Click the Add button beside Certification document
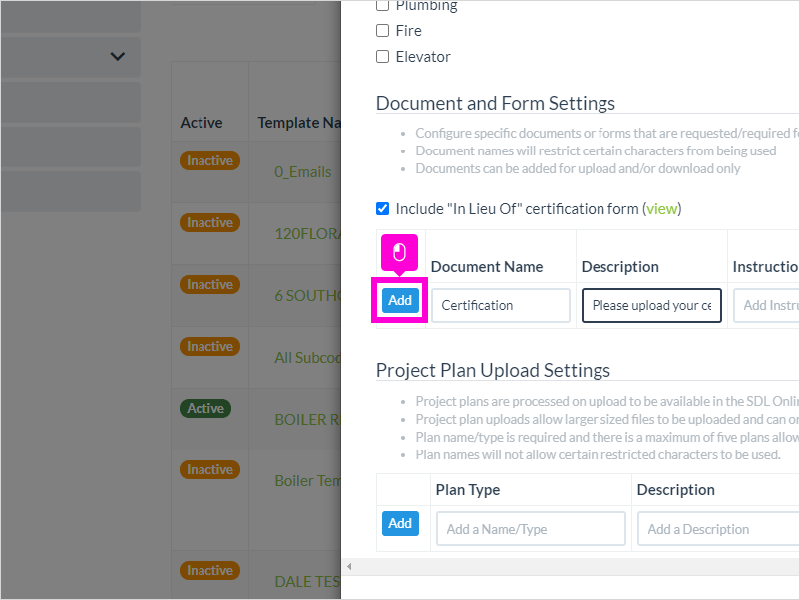Screen dimensions: 800x600 point(400,300)
